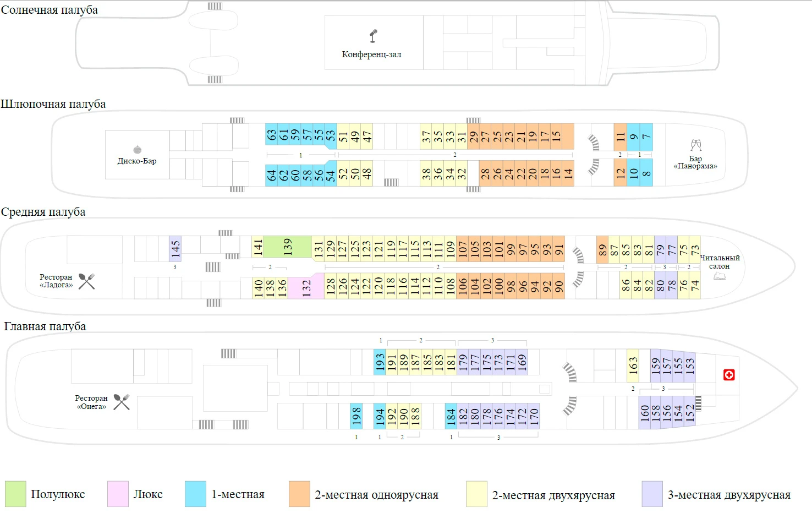The width and height of the screenshot is (812, 513).
Task: Select cabin 141 on middle deck
Action: click(x=257, y=247)
